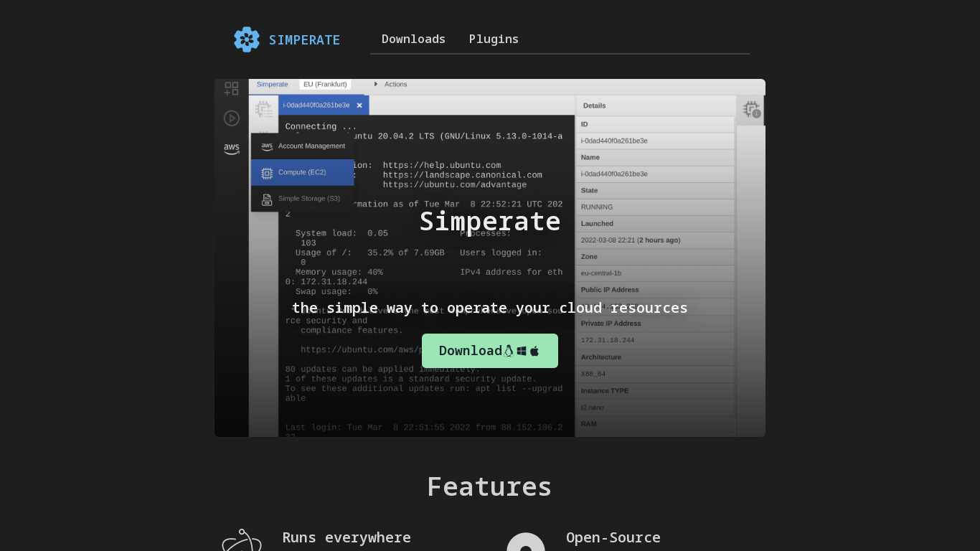This screenshot has width=980, height=551.
Task: Click the Windows logo icon on Download button
Action: pos(522,351)
